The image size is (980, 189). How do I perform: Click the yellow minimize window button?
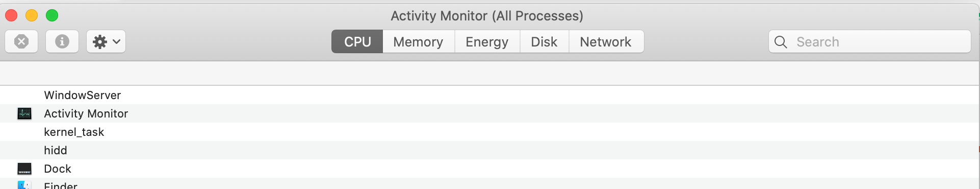pyautogui.click(x=32, y=16)
